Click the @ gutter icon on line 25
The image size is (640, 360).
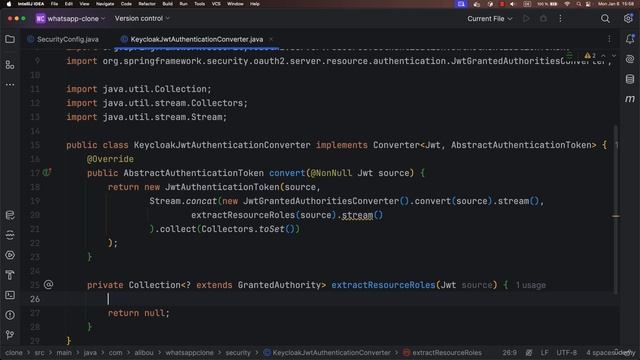point(48,284)
